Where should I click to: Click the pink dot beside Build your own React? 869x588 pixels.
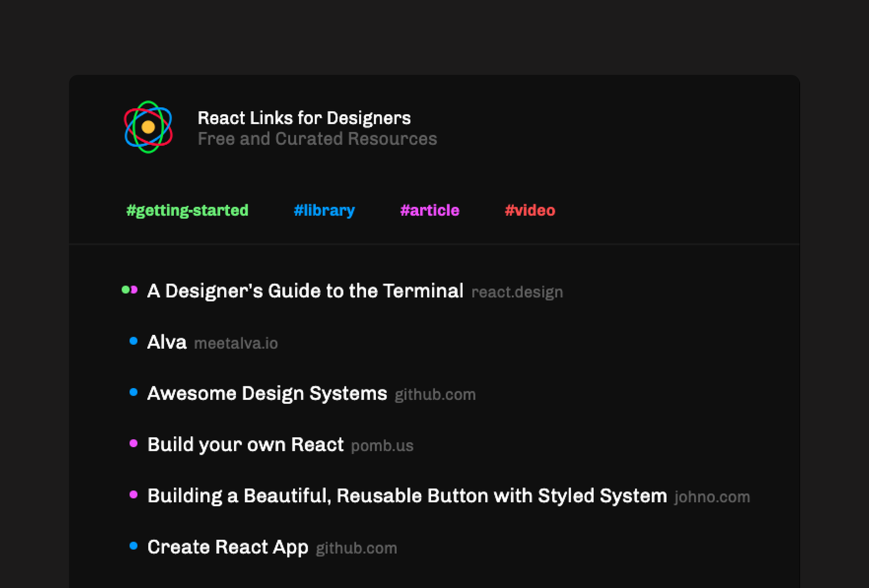coord(133,443)
